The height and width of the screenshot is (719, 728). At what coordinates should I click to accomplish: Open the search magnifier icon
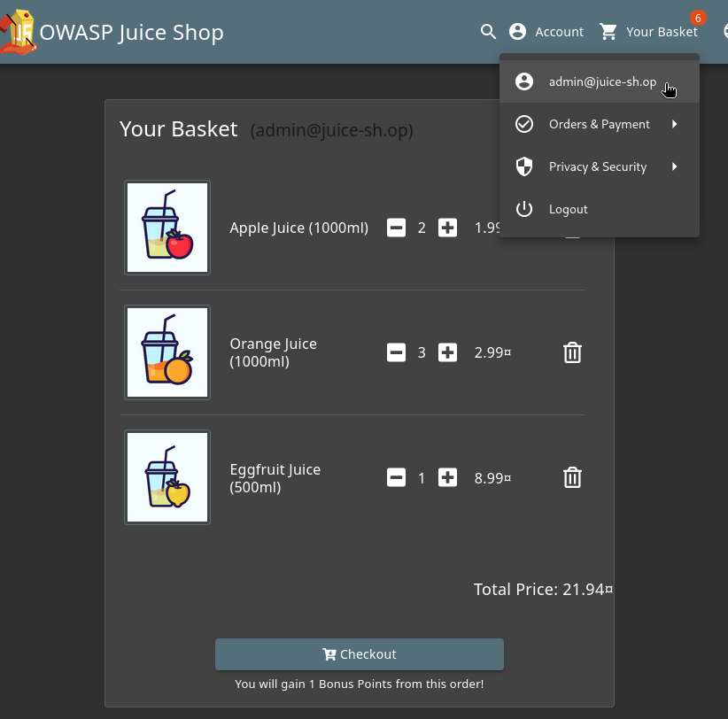pos(488,32)
